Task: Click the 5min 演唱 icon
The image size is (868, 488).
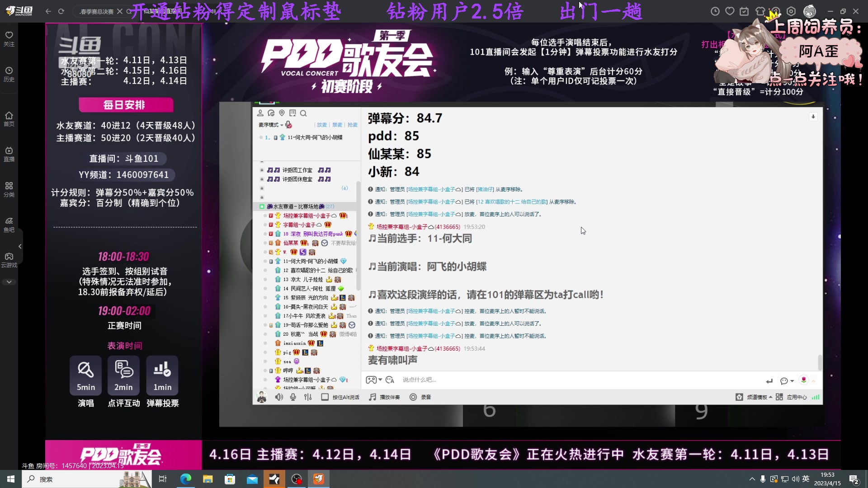Action: 85,375
